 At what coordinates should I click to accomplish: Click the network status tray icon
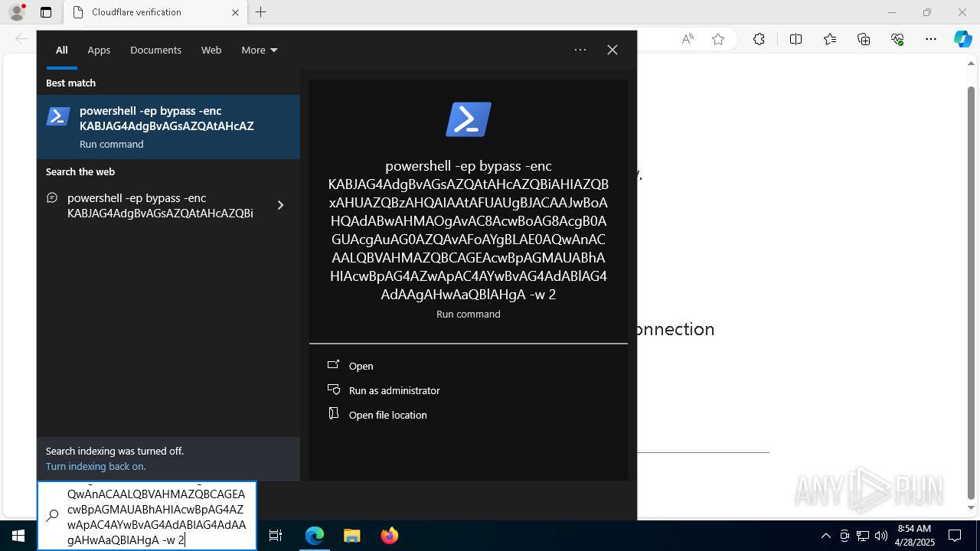tap(863, 536)
